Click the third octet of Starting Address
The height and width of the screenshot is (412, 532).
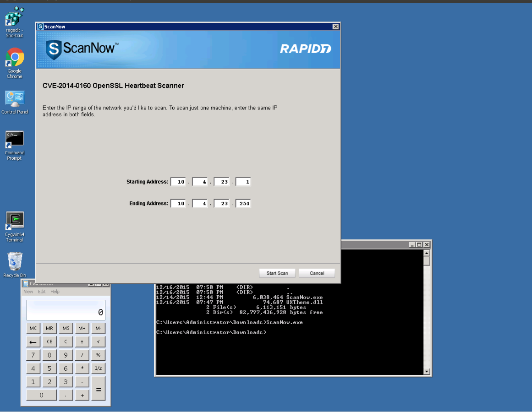click(x=222, y=182)
